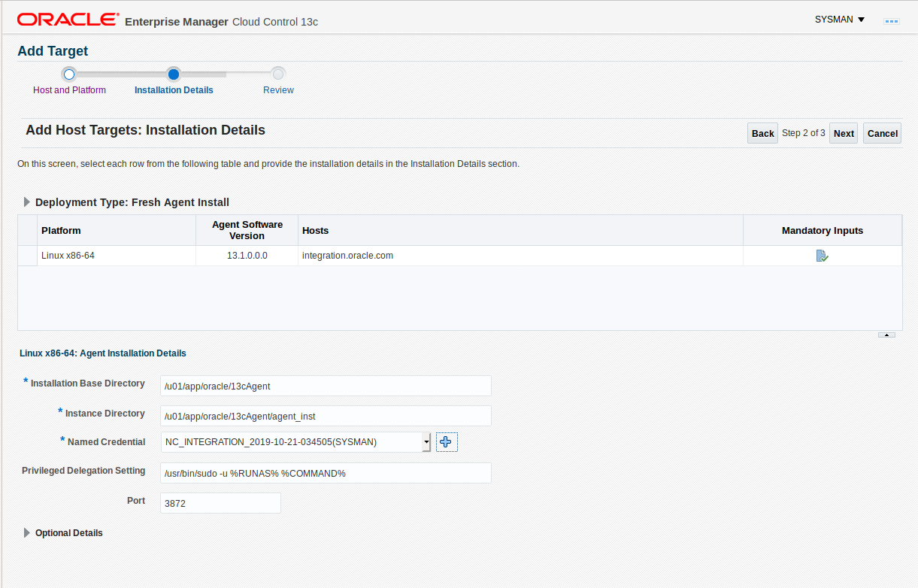This screenshot has height=588, width=918.
Task: Select the Review step label
Action: [x=278, y=90]
